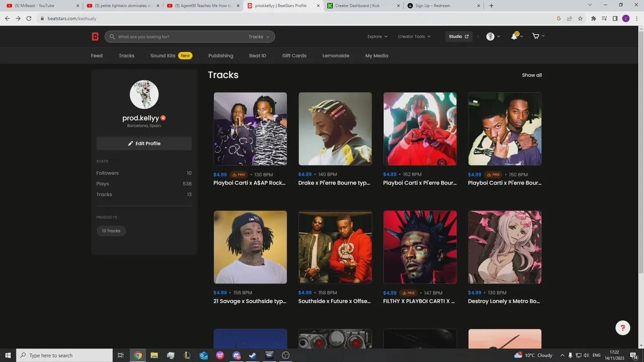Show hidden system tray icons
Viewport: 644px width, 362px height.
coord(562,355)
